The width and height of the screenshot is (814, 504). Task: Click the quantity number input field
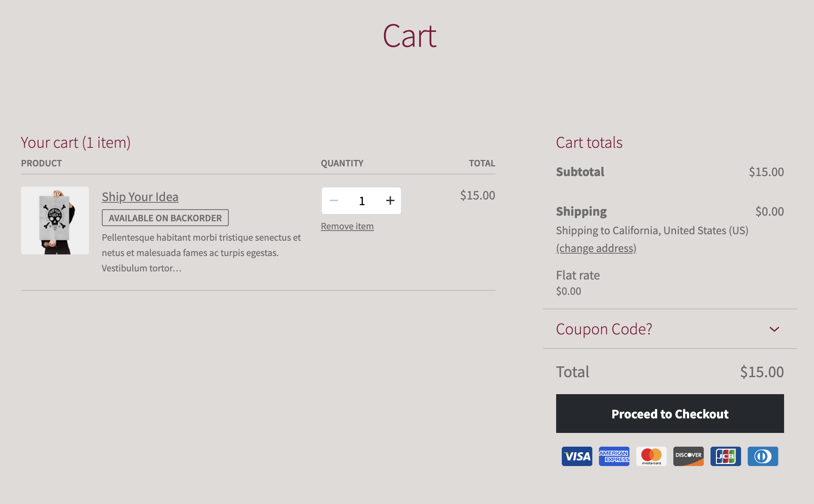(362, 200)
